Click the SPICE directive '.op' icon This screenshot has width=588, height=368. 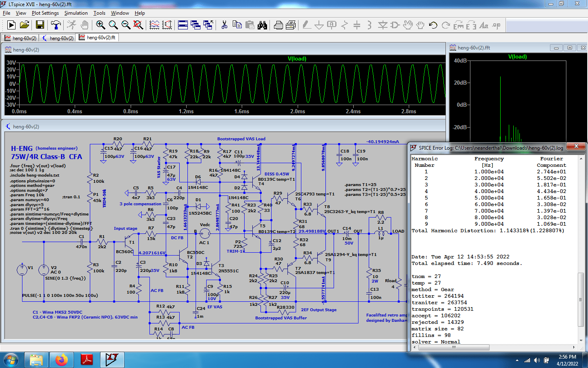(x=497, y=25)
